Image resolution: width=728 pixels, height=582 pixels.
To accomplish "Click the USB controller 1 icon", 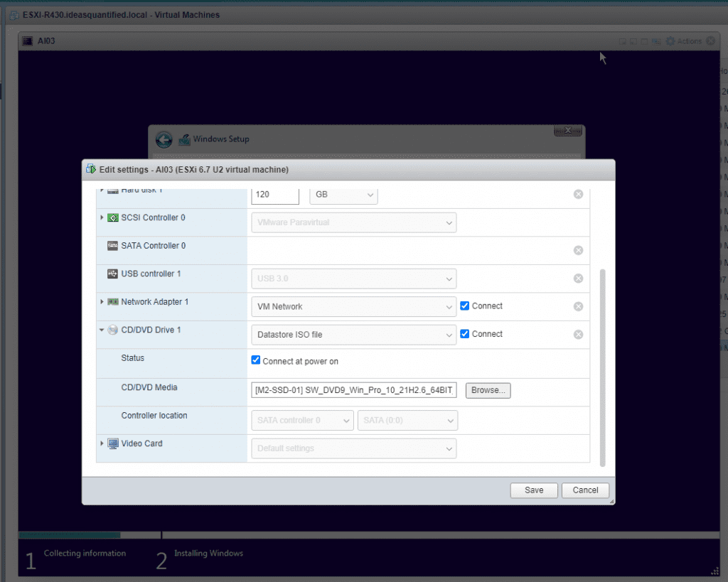I will [113, 274].
